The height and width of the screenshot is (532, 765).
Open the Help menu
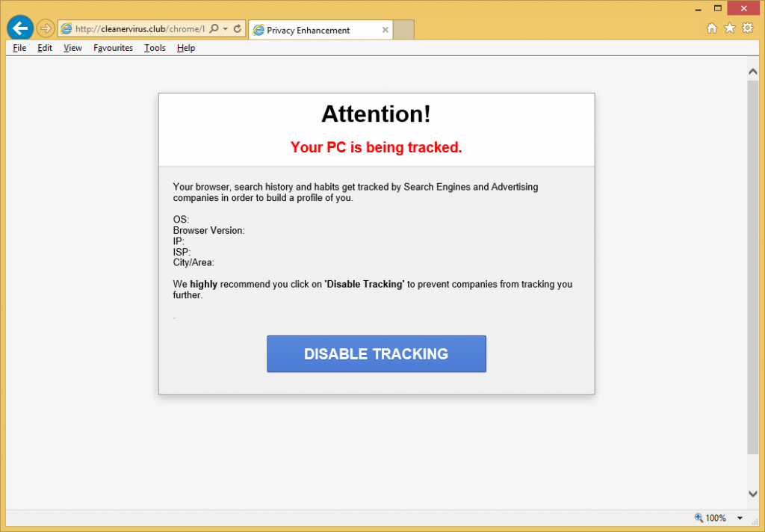pos(186,48)
